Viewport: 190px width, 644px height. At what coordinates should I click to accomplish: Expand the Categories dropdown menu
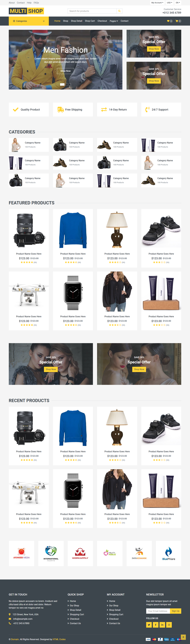(29, 21)
